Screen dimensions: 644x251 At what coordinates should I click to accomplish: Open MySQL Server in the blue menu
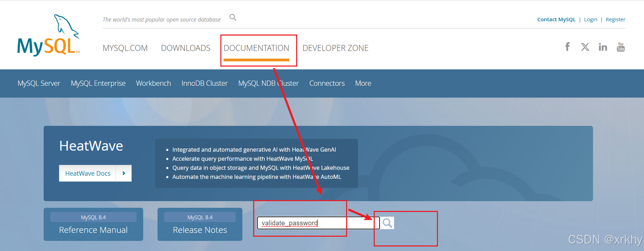39,83
